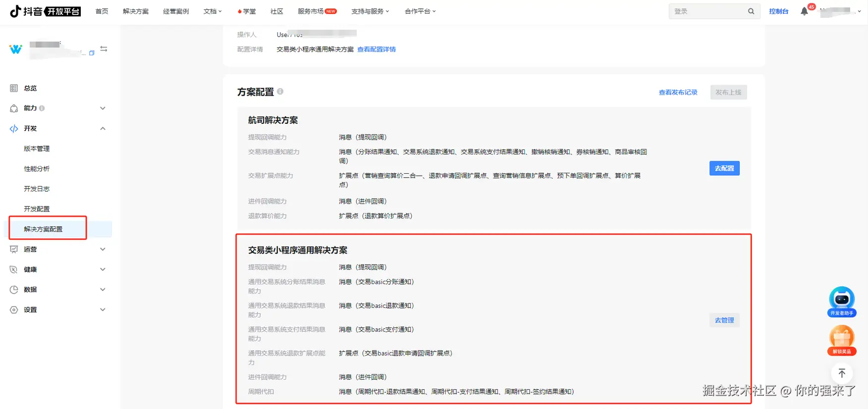Click 消息（交易basic支付通知） text
This screenshot has height=409, width=868.
click(377, 329)
